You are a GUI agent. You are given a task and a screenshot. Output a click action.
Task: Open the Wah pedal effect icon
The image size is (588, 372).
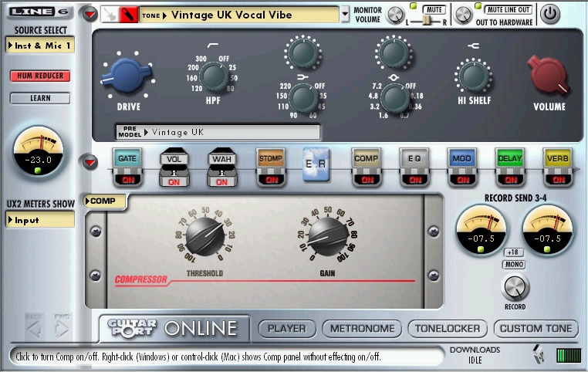coord(221,159)
